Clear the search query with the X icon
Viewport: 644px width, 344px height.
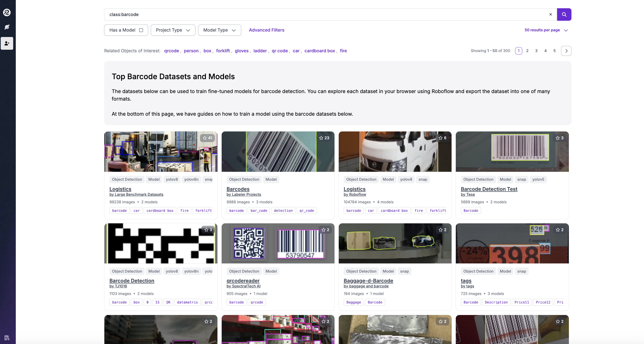550,15
